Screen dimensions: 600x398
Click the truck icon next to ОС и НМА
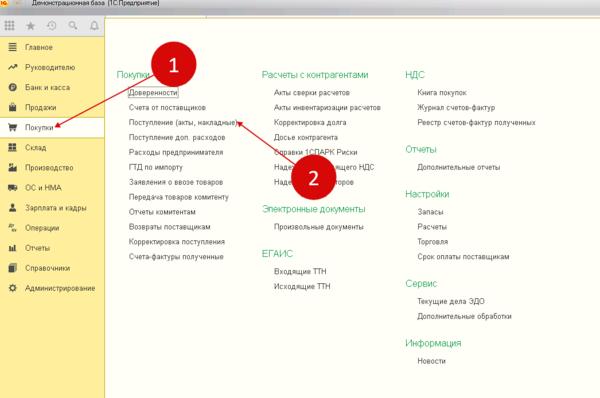coord(13,188)
